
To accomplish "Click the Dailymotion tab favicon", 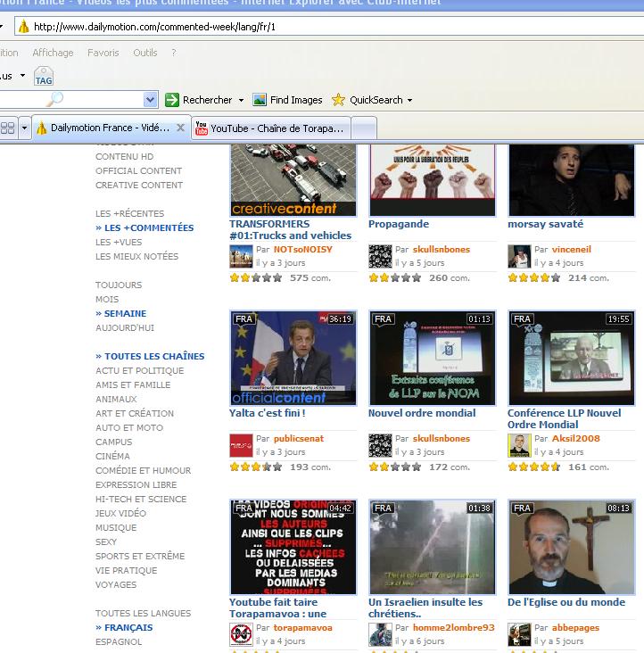I will tap(41, 128).
